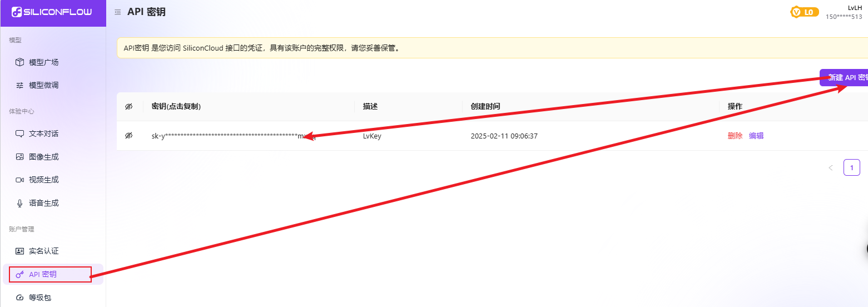868x307 pixels.
Task: Click the LvKey description cell
Action: coord(372,136)
